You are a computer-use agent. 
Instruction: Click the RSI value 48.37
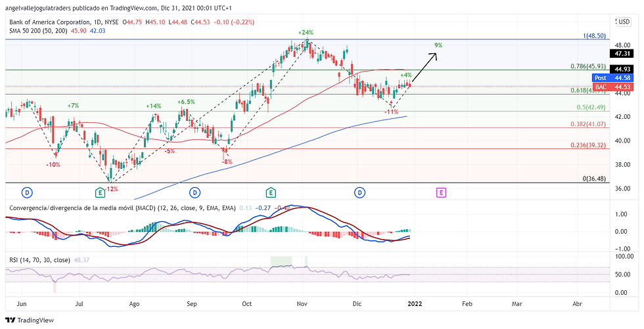pos(80,259)
